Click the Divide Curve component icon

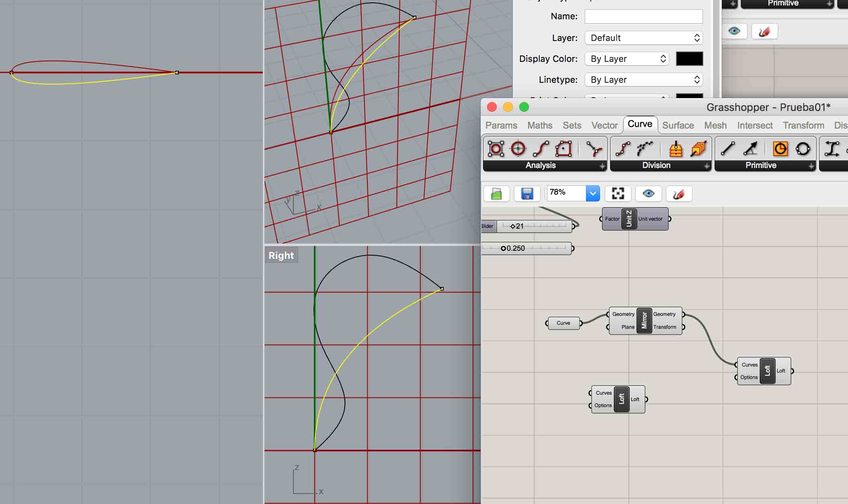click(x=623, y=149)
